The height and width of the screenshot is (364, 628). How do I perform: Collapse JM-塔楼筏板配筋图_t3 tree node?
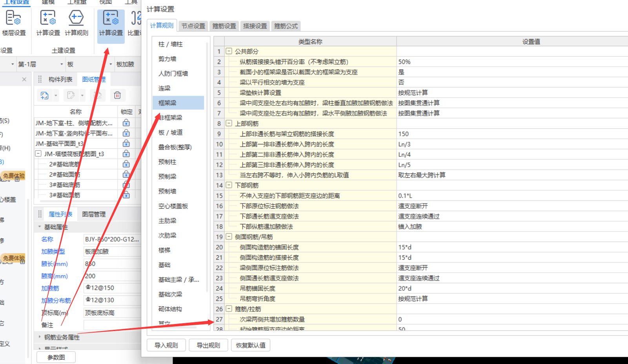(38, 154)
